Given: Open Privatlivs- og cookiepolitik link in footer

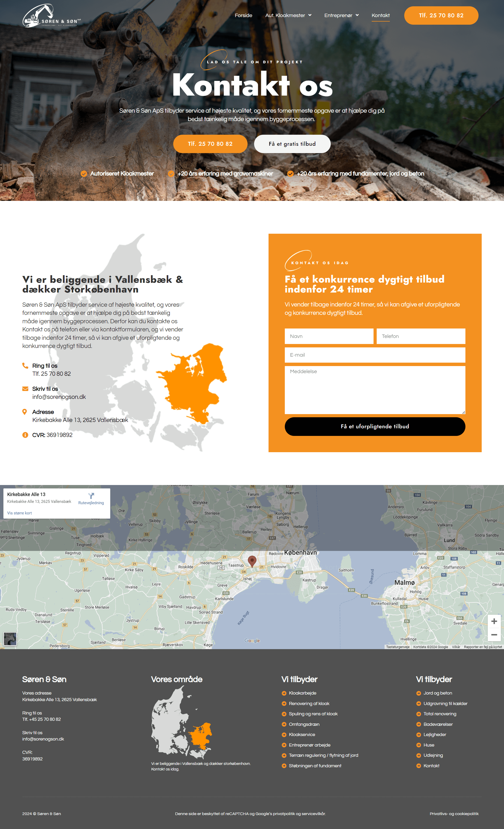Looking at the screenshot, I should pos(454,814).
